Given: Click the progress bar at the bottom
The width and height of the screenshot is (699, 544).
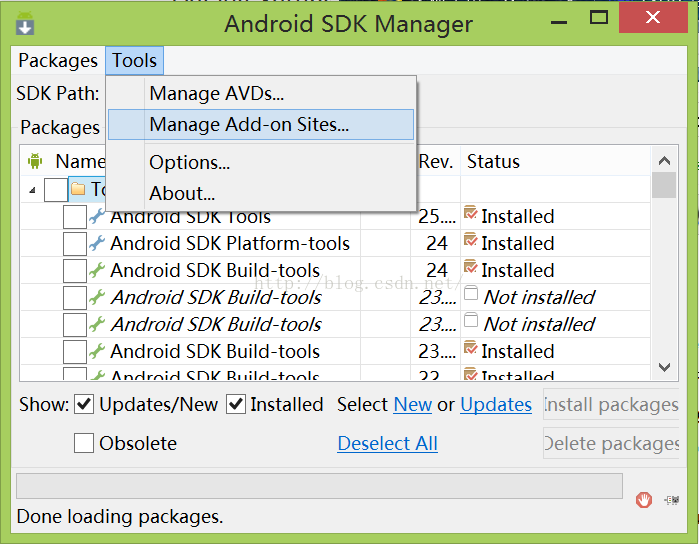Looking at the screenshot, I should click(319, 486).
